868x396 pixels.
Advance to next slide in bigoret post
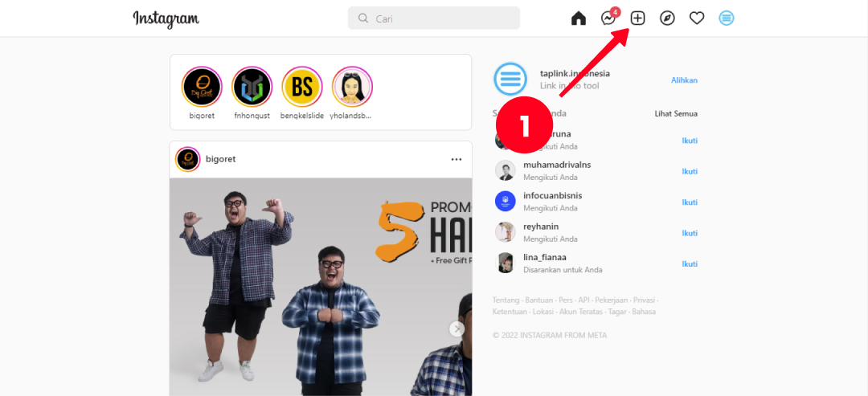click(x=457, y=329)
